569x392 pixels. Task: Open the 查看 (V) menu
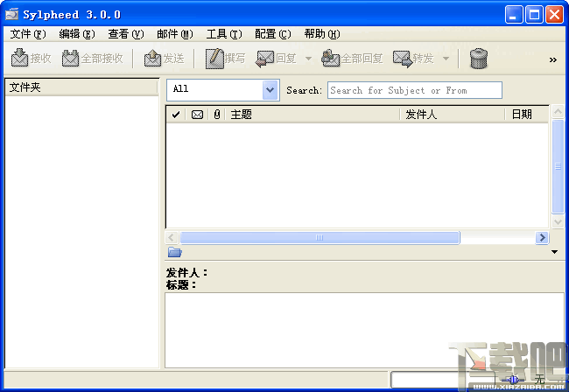coord(126,34)
